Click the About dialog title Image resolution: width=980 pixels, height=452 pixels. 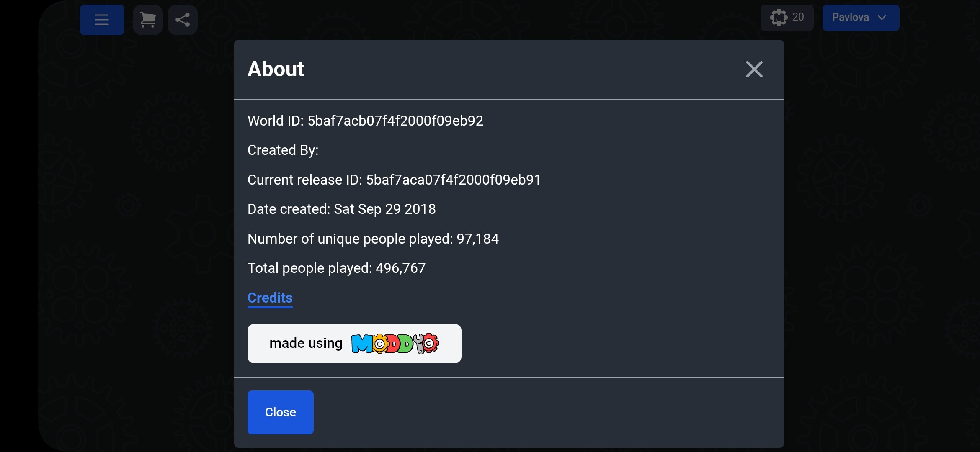tap(276, 69)
